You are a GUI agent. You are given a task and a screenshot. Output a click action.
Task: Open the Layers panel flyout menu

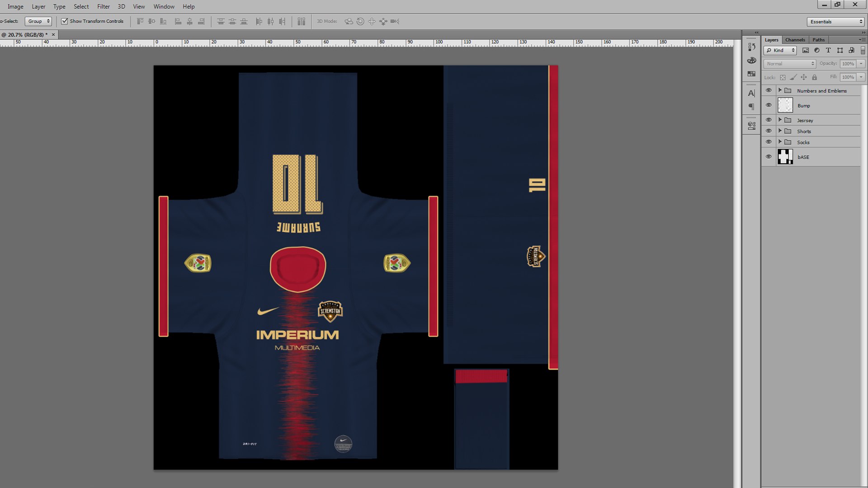tap(862, 40)
